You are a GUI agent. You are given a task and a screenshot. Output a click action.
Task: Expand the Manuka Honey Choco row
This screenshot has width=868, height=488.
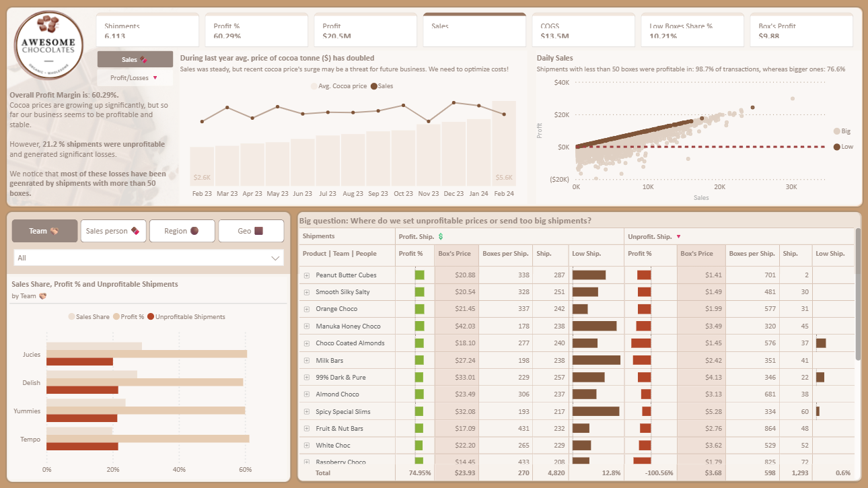(307, 326)
